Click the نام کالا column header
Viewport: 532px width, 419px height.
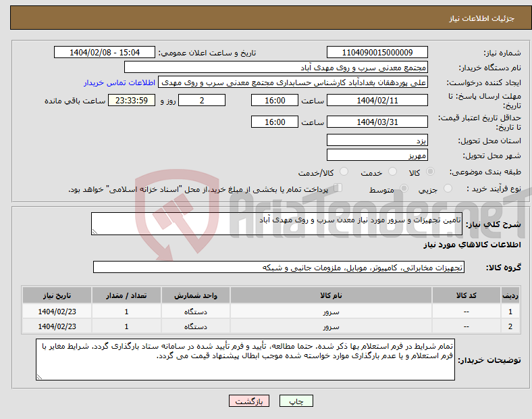[x=331, y=295]
